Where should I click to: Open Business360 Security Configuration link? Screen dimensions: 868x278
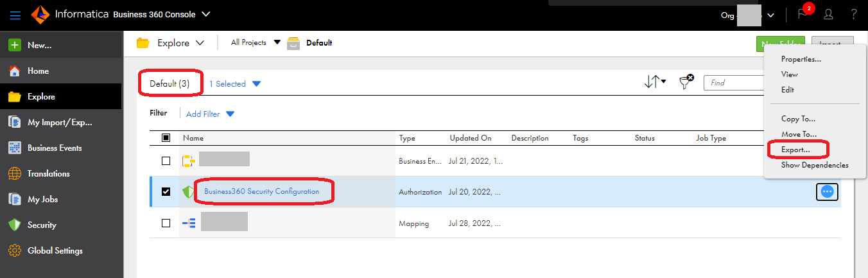coord(261,191)
